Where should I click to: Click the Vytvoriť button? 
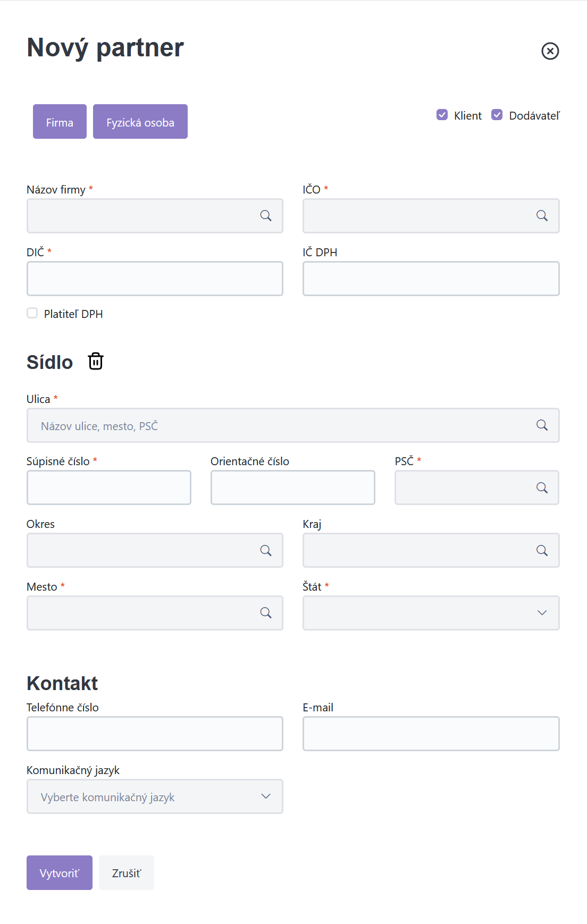click(60, 872)
